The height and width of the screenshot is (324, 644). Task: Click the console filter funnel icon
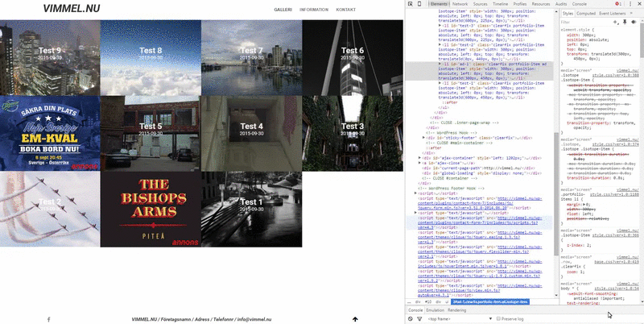[x=419, y=318]
